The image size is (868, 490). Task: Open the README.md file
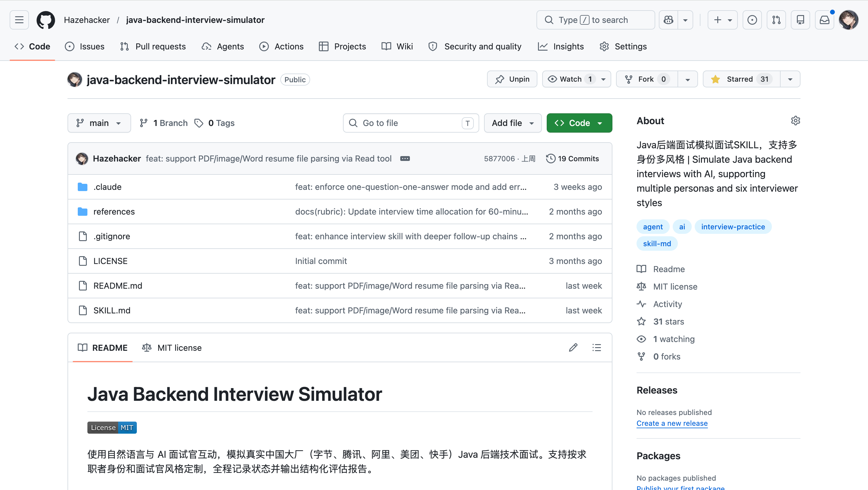[x=118, y=286]
